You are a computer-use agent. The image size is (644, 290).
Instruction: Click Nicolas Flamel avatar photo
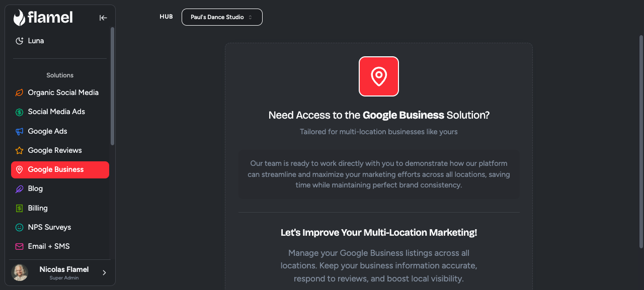tap(20, 272)
